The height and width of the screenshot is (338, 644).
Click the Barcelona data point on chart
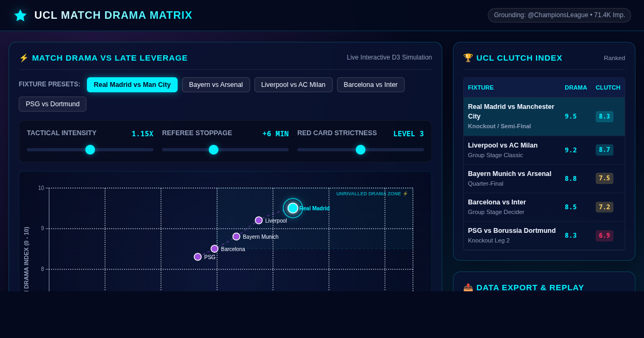(215, 249)
